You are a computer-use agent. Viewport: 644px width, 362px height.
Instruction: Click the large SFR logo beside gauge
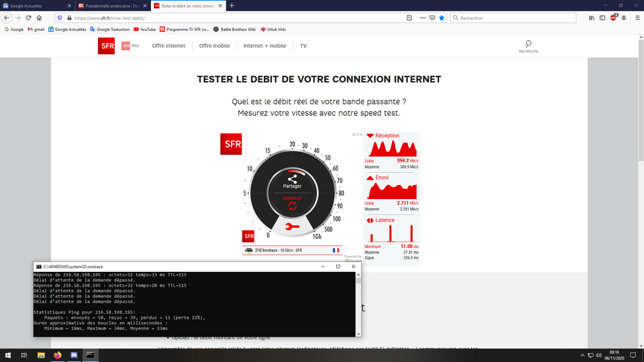231,144
